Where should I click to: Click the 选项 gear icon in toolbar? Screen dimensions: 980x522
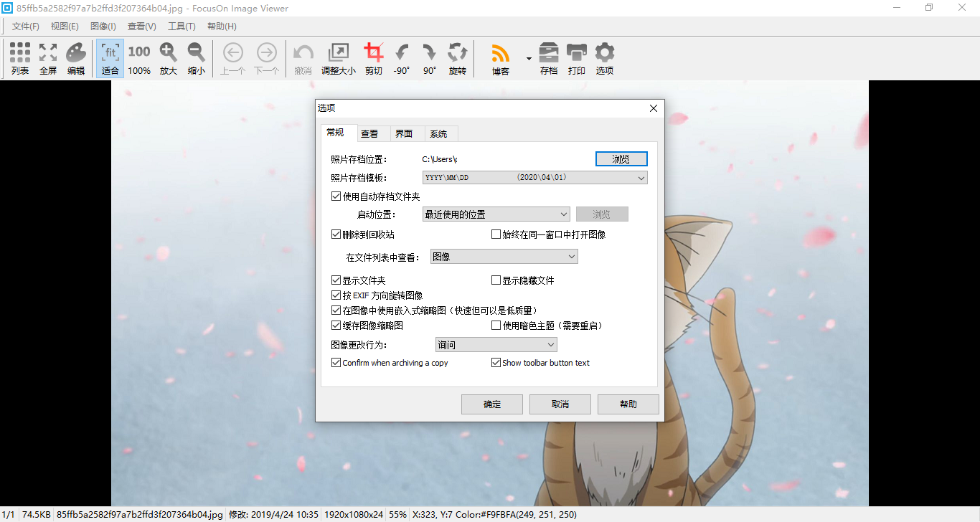click(x=605, y=58)
